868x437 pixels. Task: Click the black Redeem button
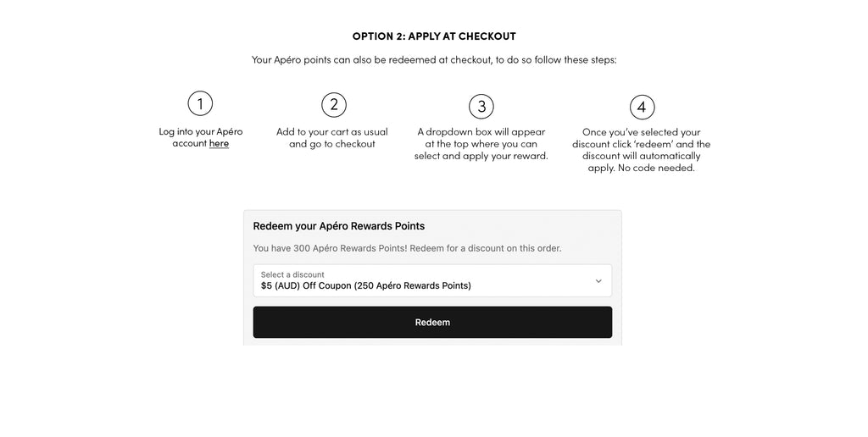click(x=432, y=322)
